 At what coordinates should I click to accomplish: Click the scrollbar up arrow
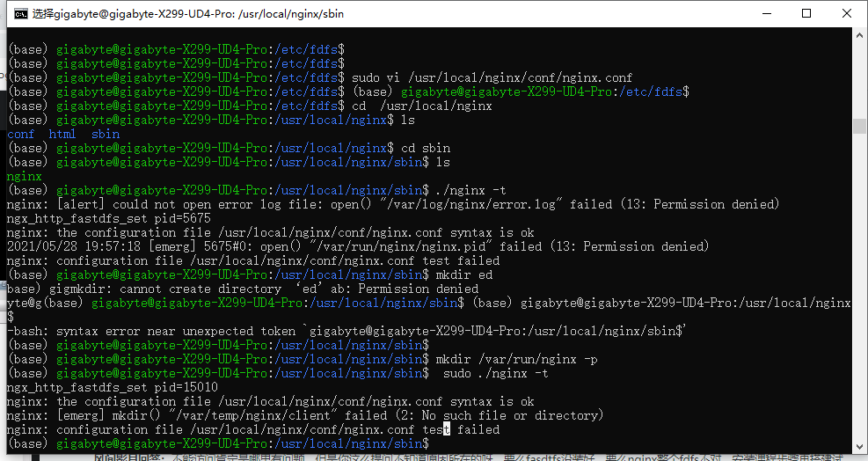click(859, 35)
